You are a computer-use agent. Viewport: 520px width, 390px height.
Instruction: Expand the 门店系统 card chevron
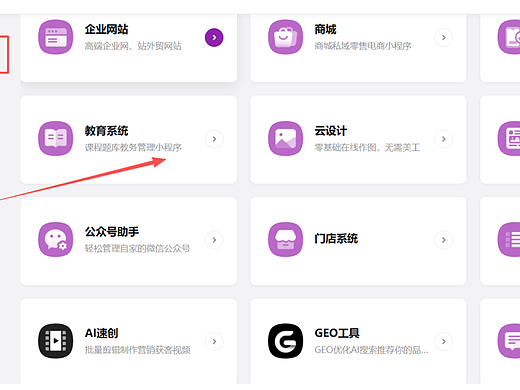[443, 240]
